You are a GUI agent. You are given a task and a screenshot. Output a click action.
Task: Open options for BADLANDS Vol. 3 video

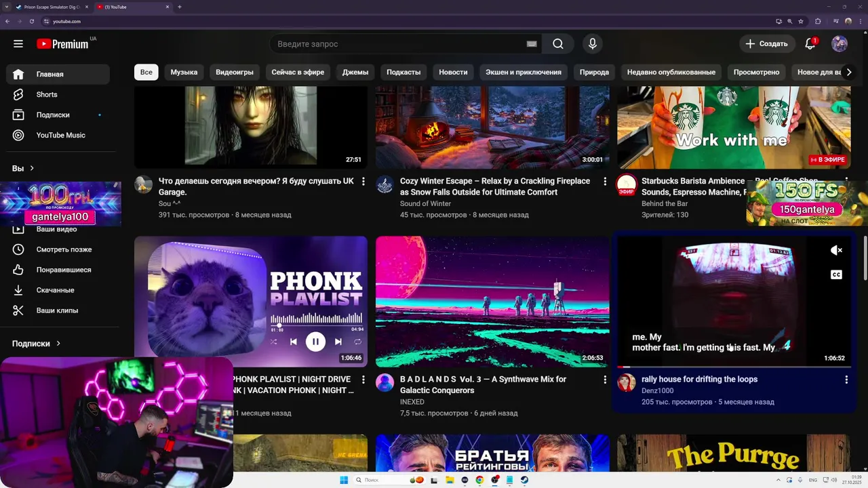point(605,380)
